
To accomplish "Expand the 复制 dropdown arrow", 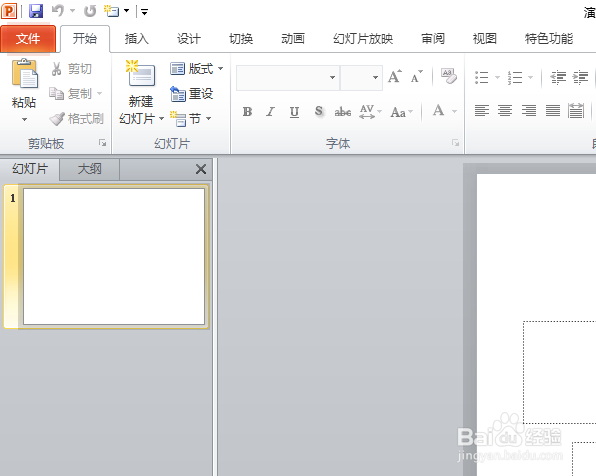I will click(x=100, y=93).
